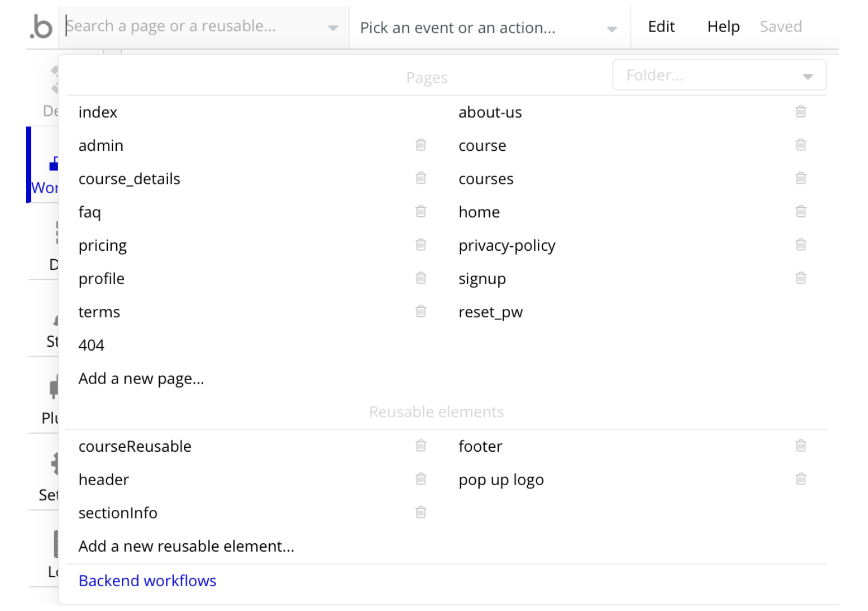Select the index page
Screen dimensions: 868x611
click(98, 112)
